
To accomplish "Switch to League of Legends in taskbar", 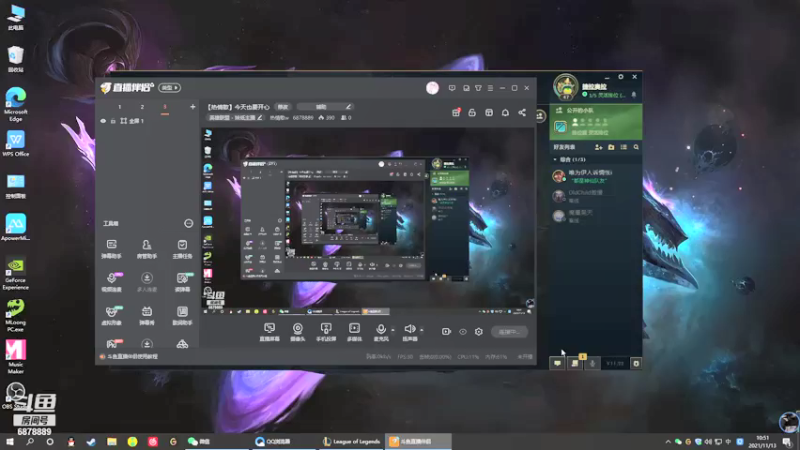I will (x=352, y=442).
